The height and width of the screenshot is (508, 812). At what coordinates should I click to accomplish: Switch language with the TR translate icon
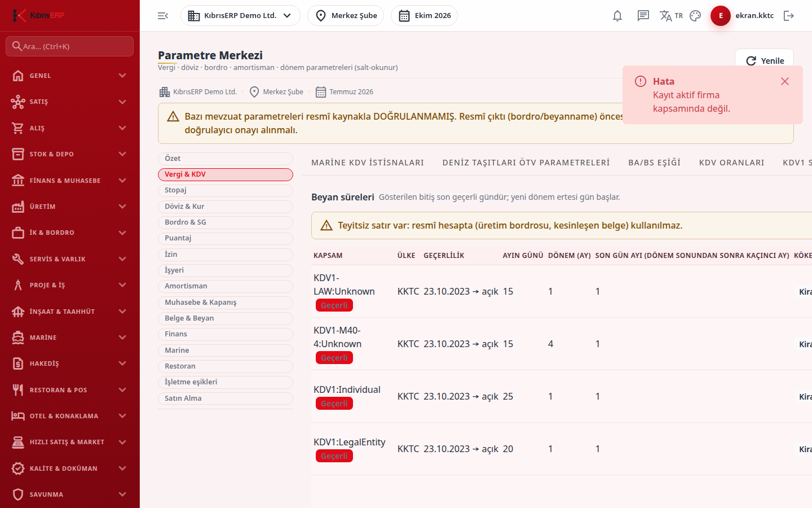point(671,16)
